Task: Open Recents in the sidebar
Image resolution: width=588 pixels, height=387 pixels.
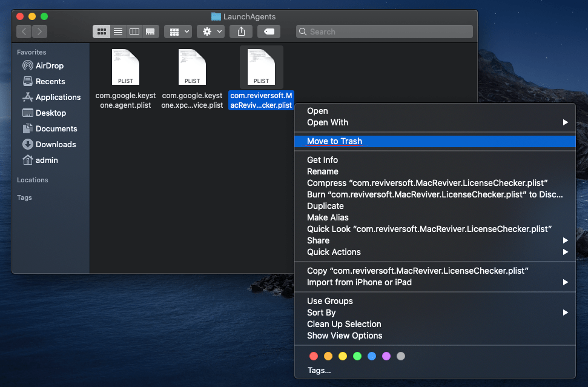Action: tap(44, 81)
